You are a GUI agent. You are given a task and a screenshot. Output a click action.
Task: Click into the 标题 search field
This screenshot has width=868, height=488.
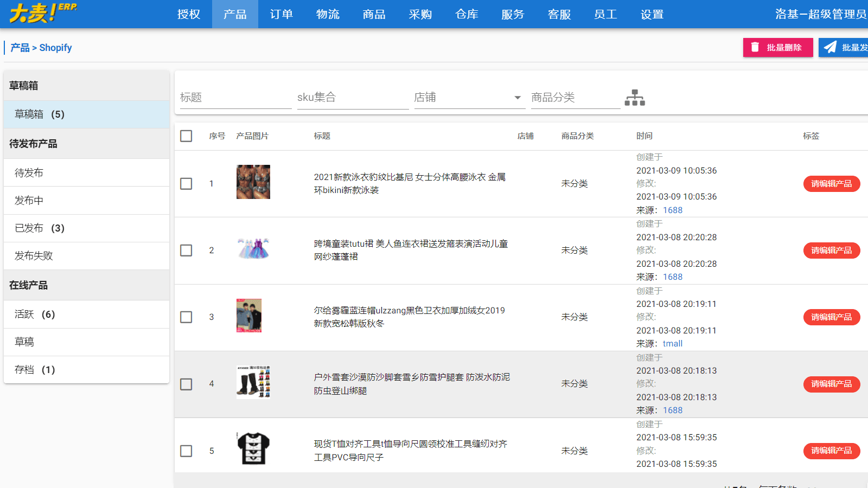233,98
